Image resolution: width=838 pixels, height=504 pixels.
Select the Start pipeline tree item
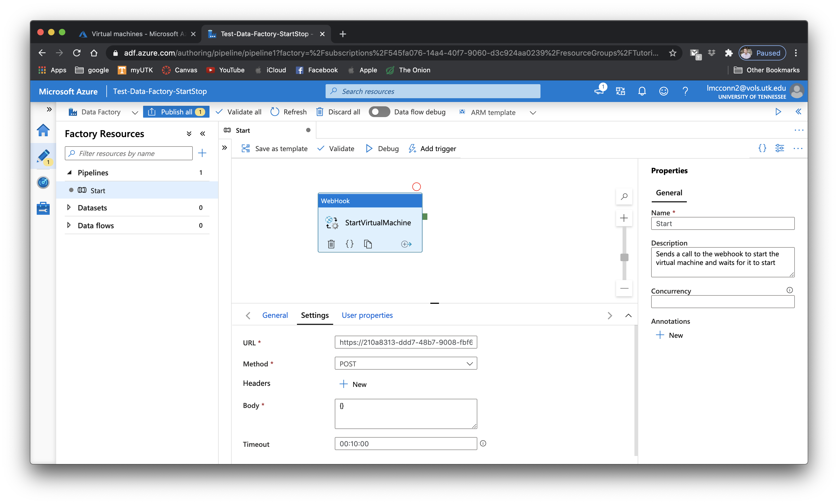click(x=137, y=190)
